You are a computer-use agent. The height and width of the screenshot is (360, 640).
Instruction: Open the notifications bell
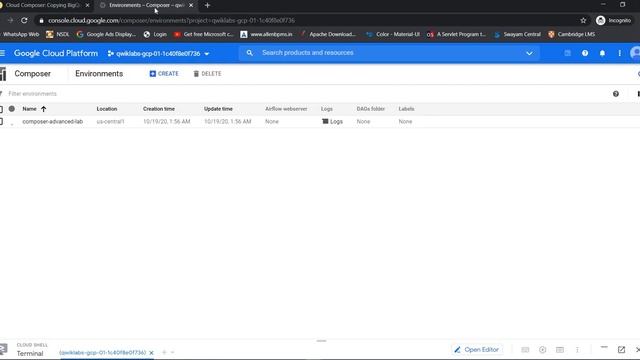(x=602, y=53)
